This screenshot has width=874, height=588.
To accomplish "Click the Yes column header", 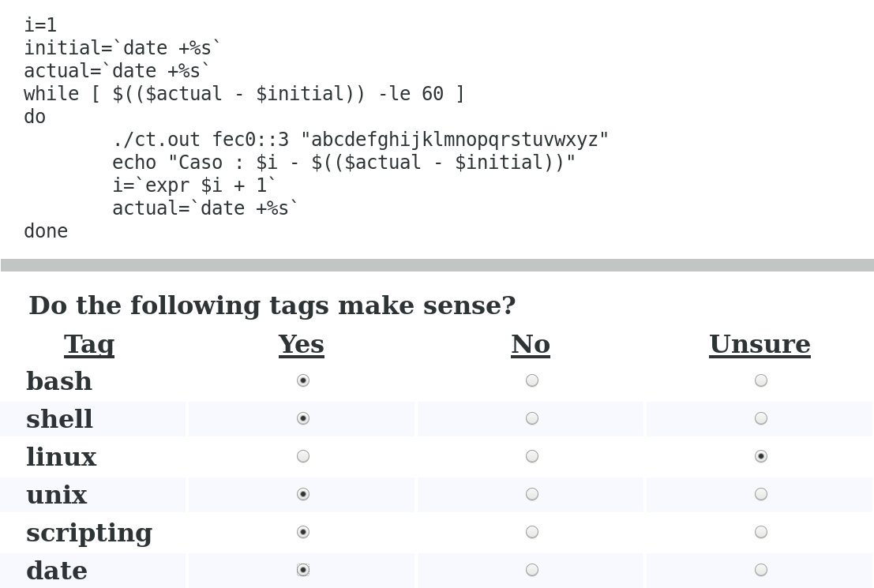I will pyautogui.click(x=301, y=344).
